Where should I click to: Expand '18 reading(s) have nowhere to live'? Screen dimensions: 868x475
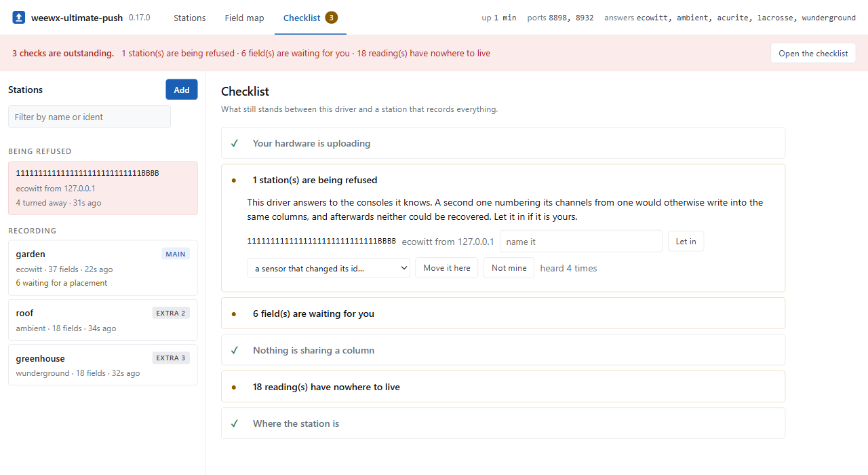point(503,387)
